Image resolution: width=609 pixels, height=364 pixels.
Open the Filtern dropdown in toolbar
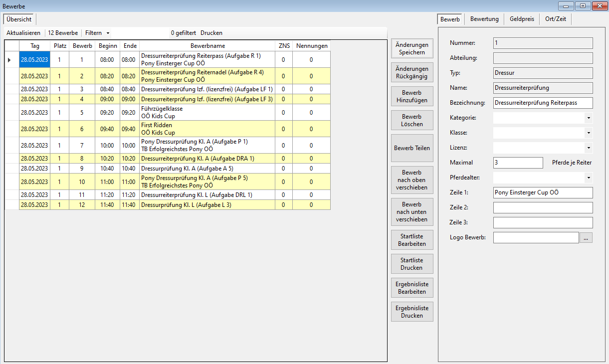click(97, 33)
